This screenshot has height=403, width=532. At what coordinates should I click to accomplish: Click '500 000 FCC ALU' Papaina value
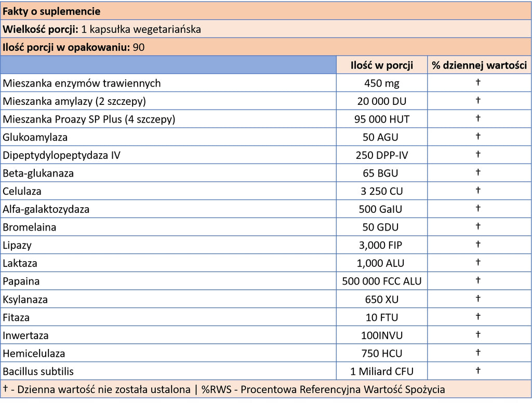coord(382,281)
